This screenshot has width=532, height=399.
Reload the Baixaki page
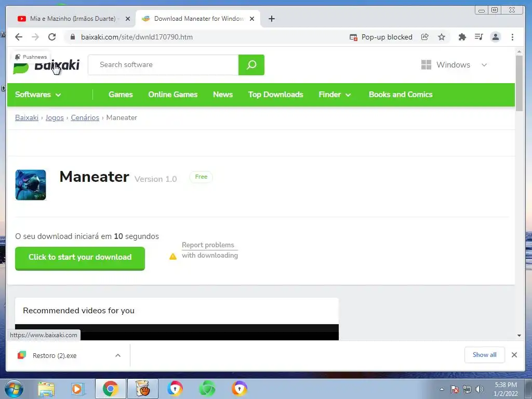(x=52, y=37)
